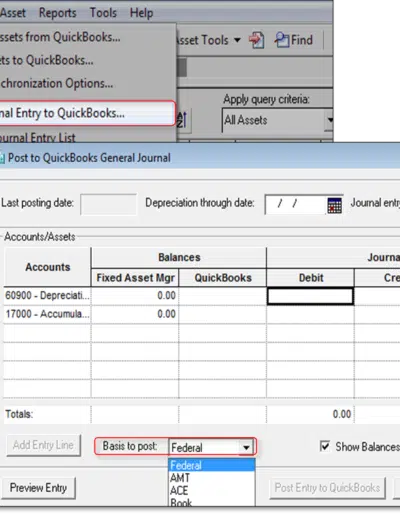The image size is (400, 516).
Task: Click the Find toolbar button
Action: click(294, 40)
